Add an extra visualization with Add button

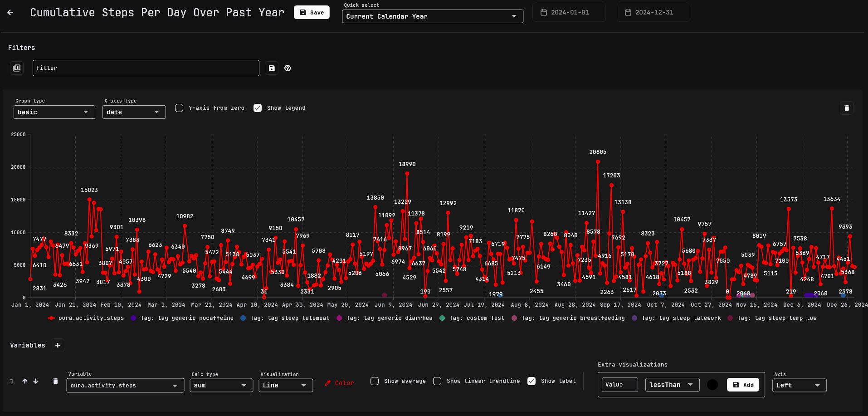click(742, 385)
